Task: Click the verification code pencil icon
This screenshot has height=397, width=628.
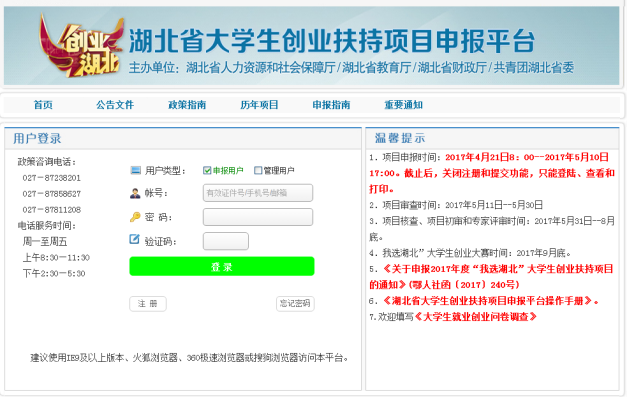Action: pyautogui.click(x=135, y=239)
